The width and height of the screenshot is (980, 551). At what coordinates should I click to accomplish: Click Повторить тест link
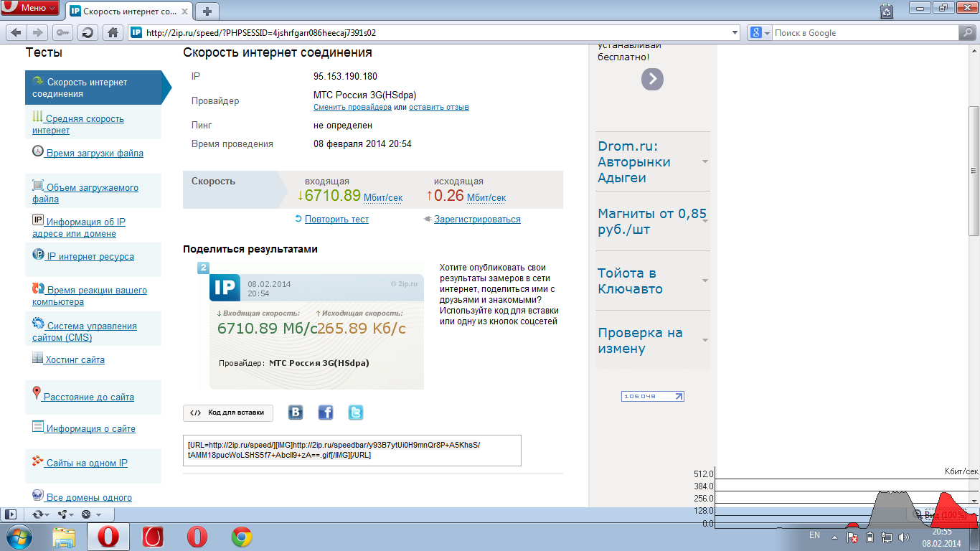click(x=336, y=220)
